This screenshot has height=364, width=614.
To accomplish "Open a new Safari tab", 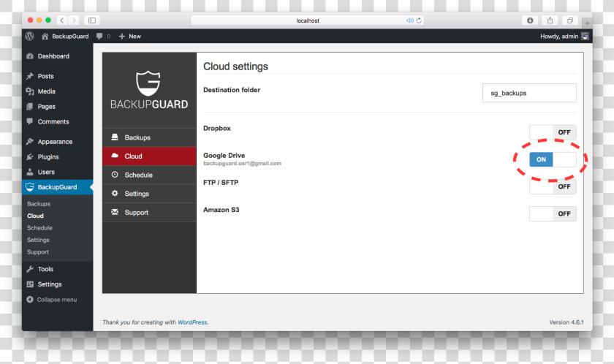I will tap(587, 23).
